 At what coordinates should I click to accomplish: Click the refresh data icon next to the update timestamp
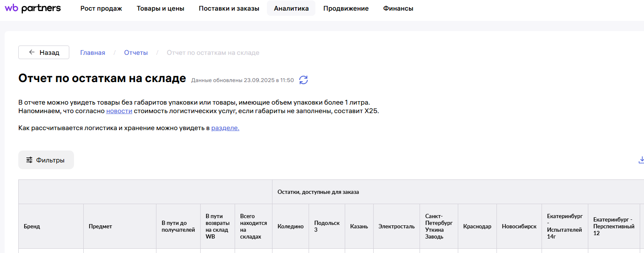(304, 80)
